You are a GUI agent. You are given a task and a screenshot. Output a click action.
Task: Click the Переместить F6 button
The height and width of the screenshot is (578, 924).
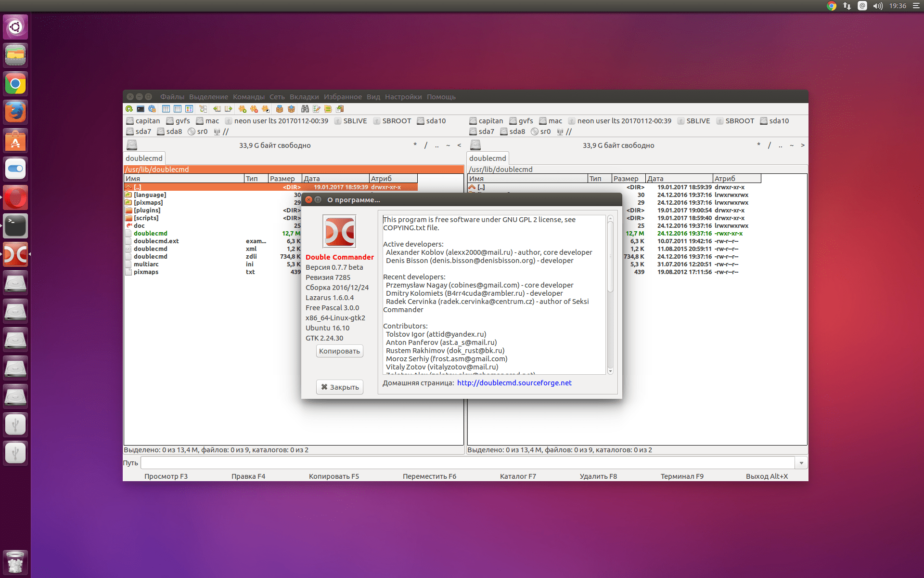coord(429,476)
